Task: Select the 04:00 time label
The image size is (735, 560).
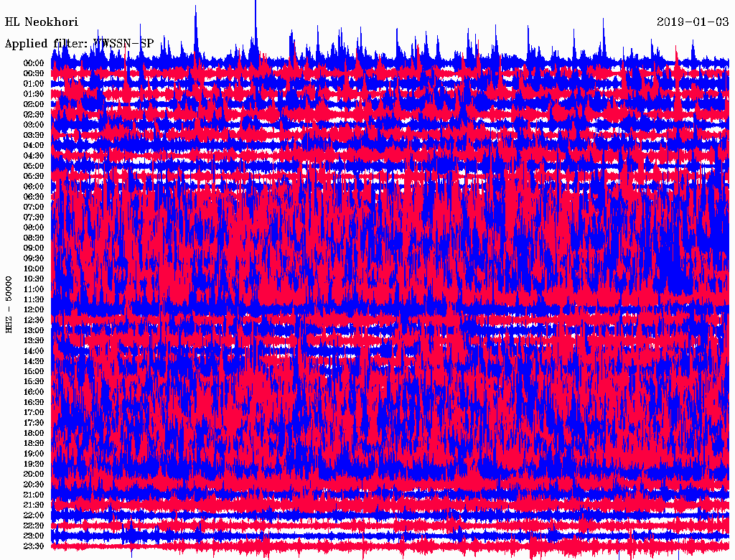Action: tap(33, 146)
